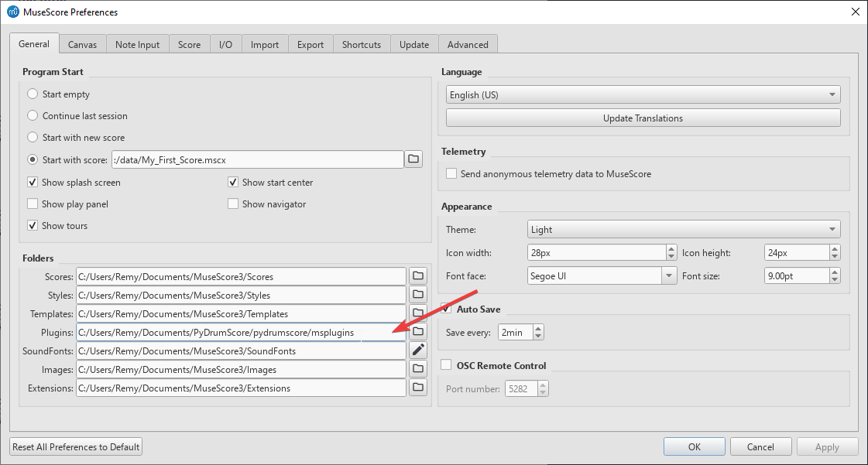Image resolution: width=868 pixels, height=465 pixels.
Task: Switch to the Import tab
Action: (x=265, y=44)
